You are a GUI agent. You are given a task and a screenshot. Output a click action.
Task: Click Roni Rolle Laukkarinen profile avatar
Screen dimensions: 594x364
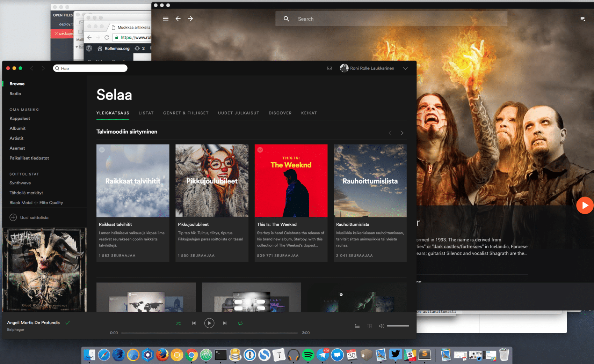coord(344,68)
